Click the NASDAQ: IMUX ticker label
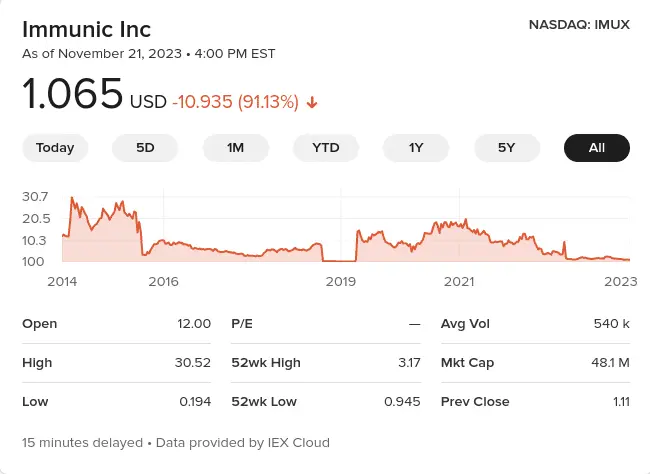 (x=579, y=24)
